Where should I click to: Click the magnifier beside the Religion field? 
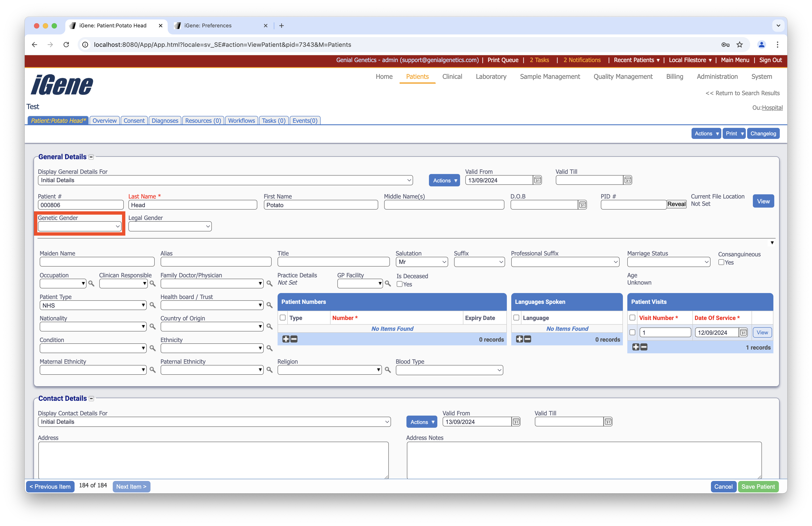coord(388,370)
